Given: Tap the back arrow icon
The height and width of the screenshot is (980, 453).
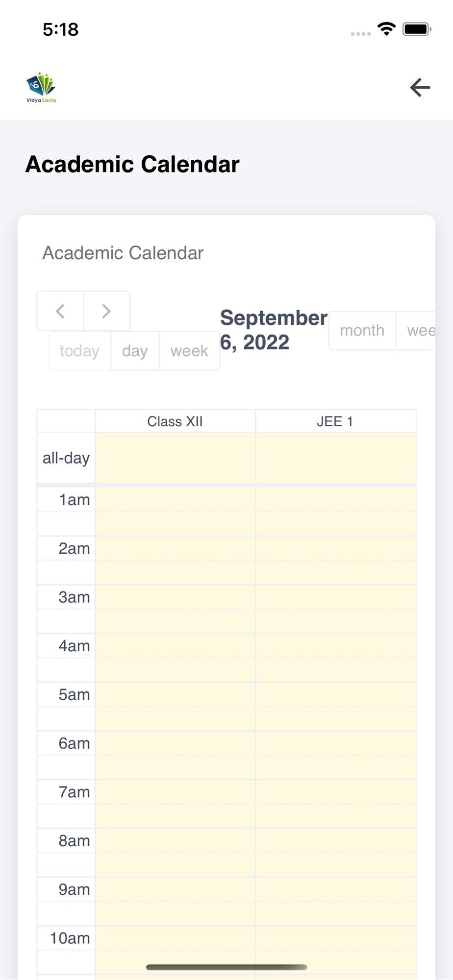Looking at the screenshot, I should point(420,88).
